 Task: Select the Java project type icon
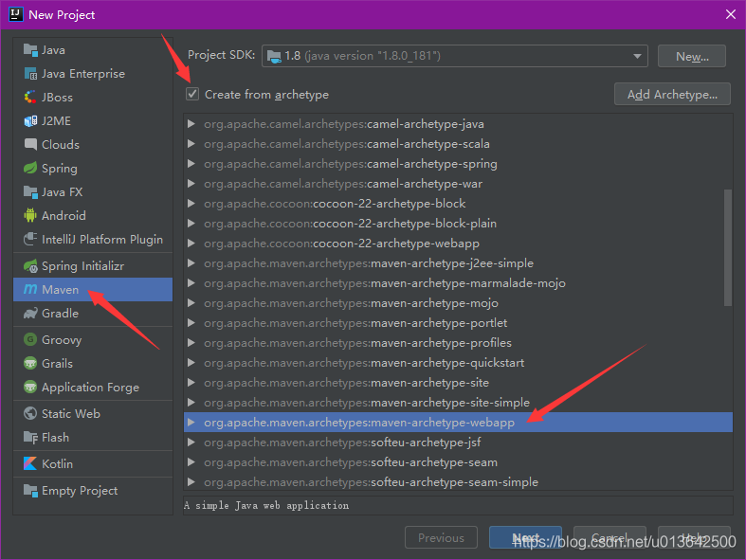[x=30, y=50]
